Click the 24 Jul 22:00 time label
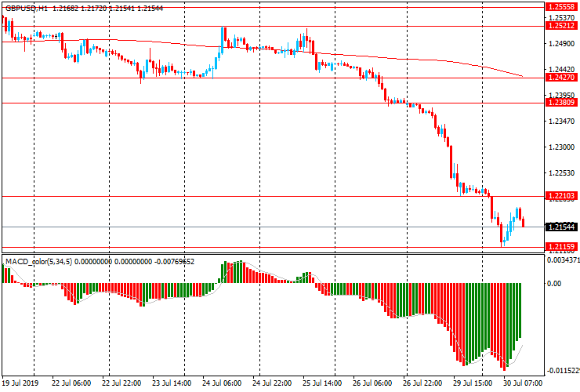Image resolution: width=580 pixels, height=392 pixels. click(x=272, y=383)
